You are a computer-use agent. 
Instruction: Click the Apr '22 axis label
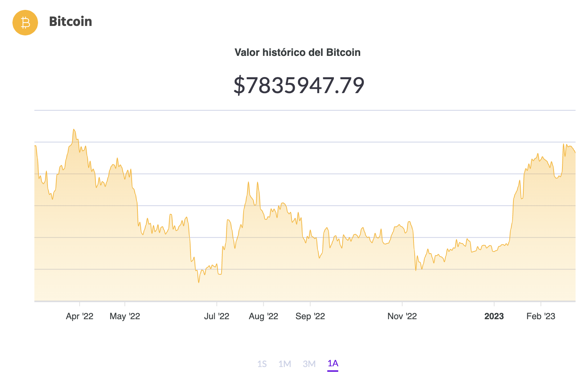click(80, 316)
